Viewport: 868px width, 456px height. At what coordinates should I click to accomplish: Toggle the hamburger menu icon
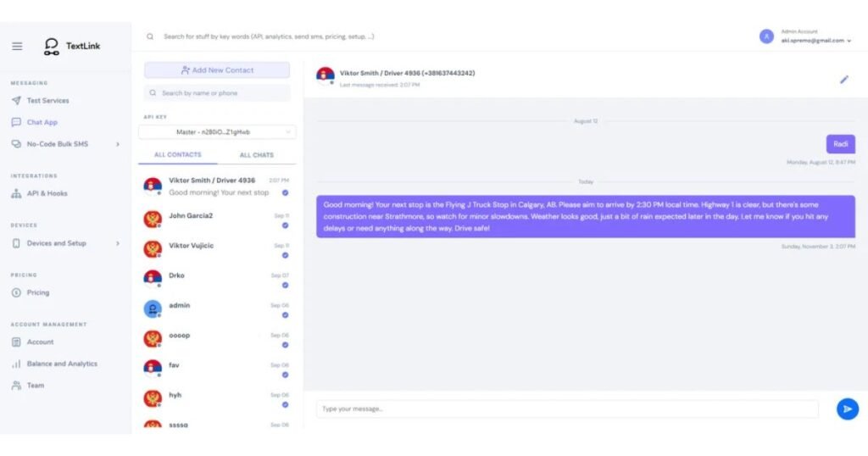[17, 46]
